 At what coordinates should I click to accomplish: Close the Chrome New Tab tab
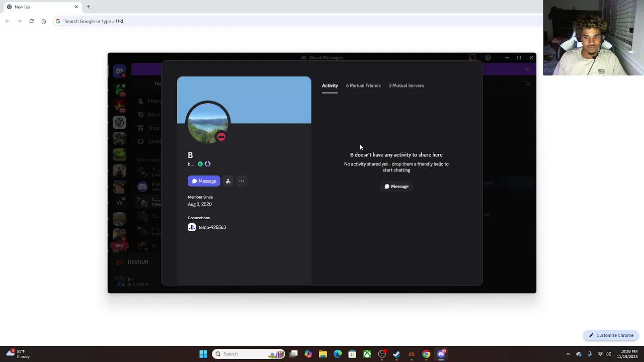(76, 7)
